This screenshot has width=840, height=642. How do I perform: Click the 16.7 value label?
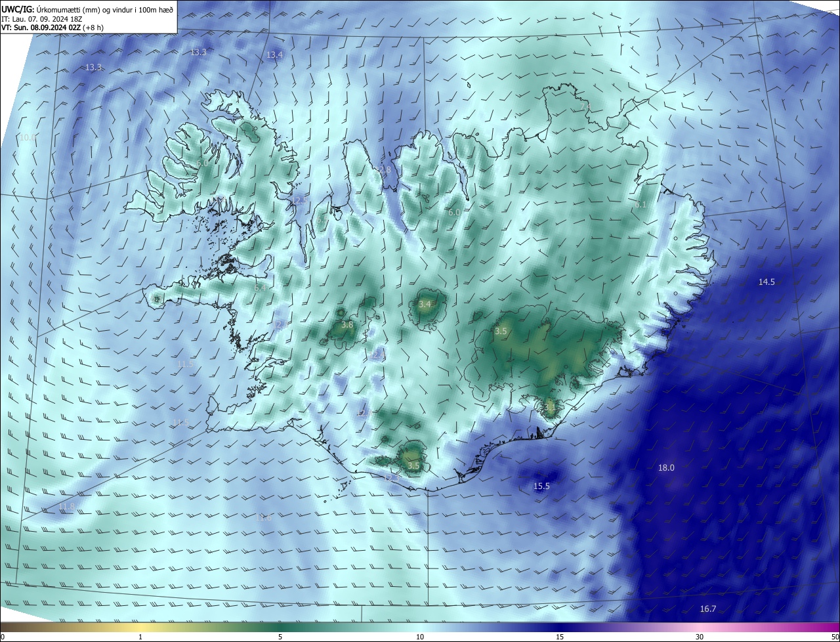(x=708, y=609)
